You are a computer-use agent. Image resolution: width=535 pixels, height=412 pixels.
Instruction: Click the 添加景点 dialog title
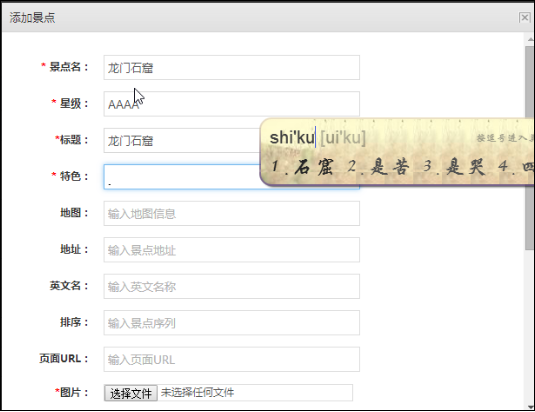[x=32, y=18]
